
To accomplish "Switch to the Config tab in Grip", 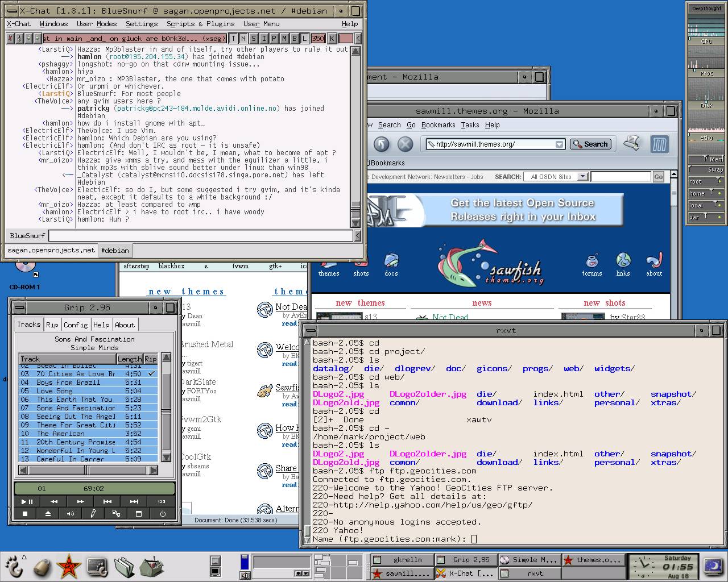I will (76, 325).
